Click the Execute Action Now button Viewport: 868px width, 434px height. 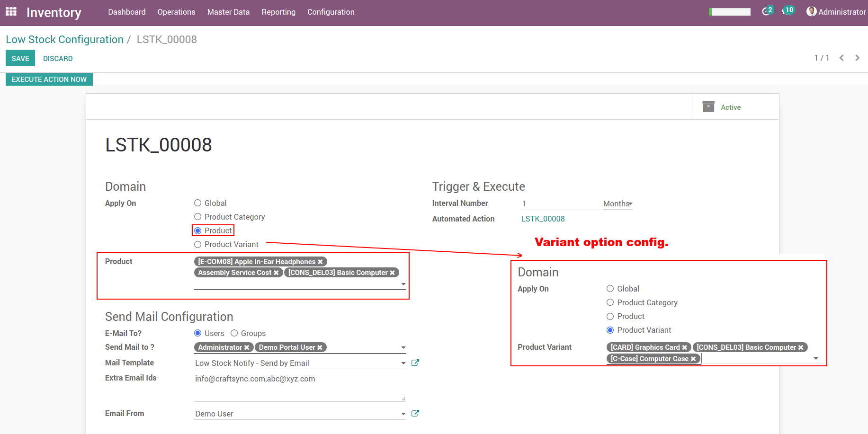[x=49, y=80]
